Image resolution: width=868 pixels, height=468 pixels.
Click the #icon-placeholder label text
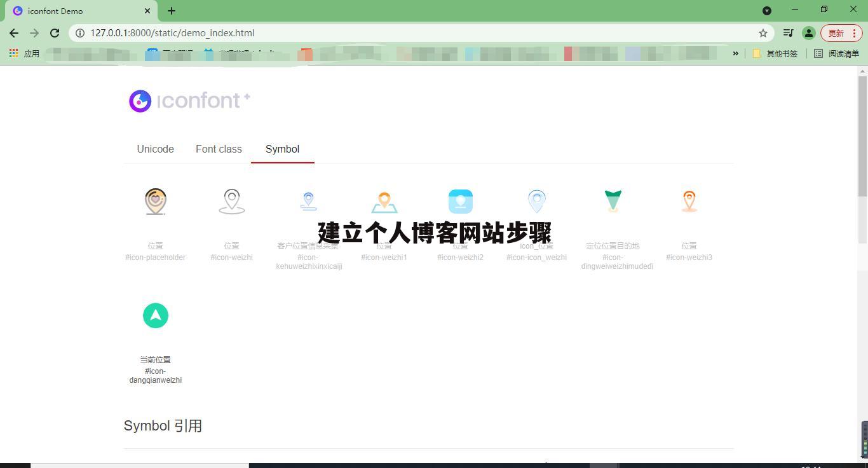156,258
